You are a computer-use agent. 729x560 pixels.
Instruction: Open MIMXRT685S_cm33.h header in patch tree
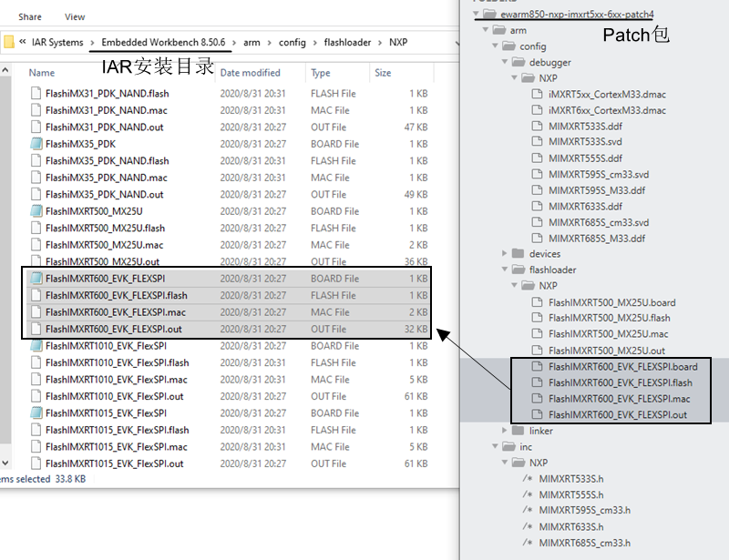(584, 543)
